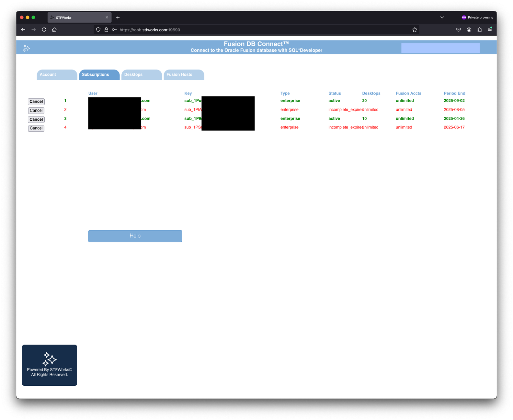Expand the list all tabs chevron
This screenshot has height=420, width=513.
point(442,17)
